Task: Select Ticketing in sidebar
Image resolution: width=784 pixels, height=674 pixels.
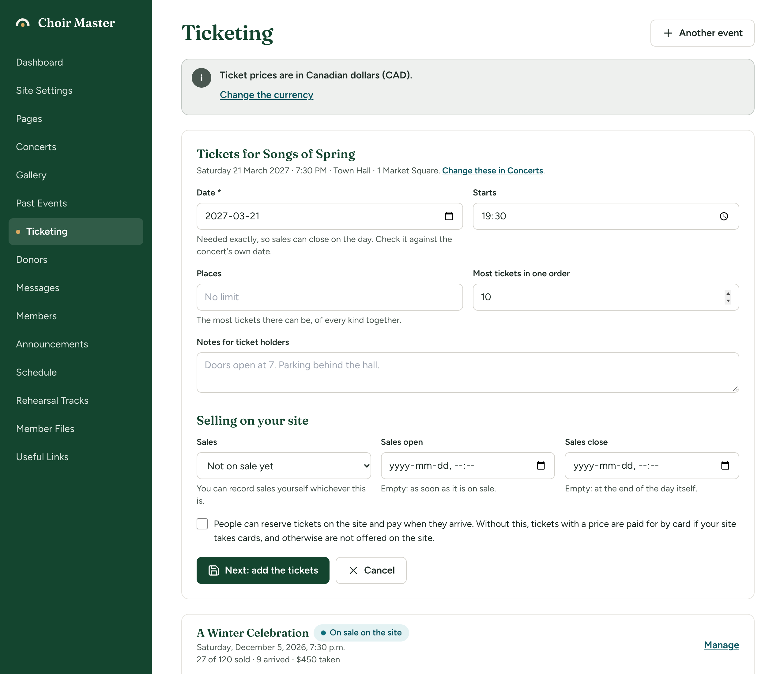Action: pyautogui.click(x=76, y=232)
